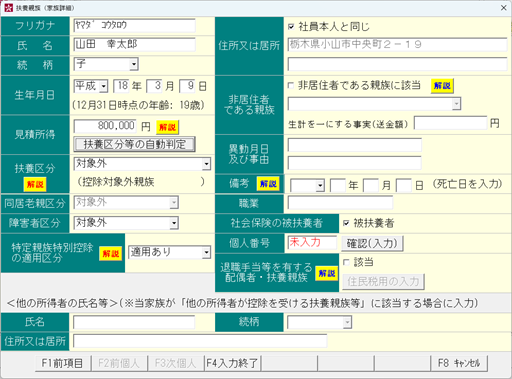Click the birth month field showing 3
This screenshot has height=379, width=512.
[154, 86]
